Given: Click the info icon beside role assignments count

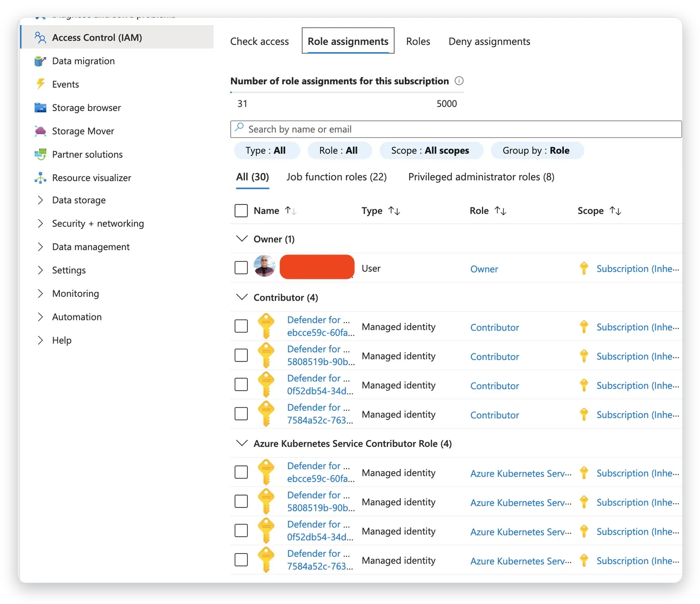Looking at the screenshot, I should [x=459, y=81].
